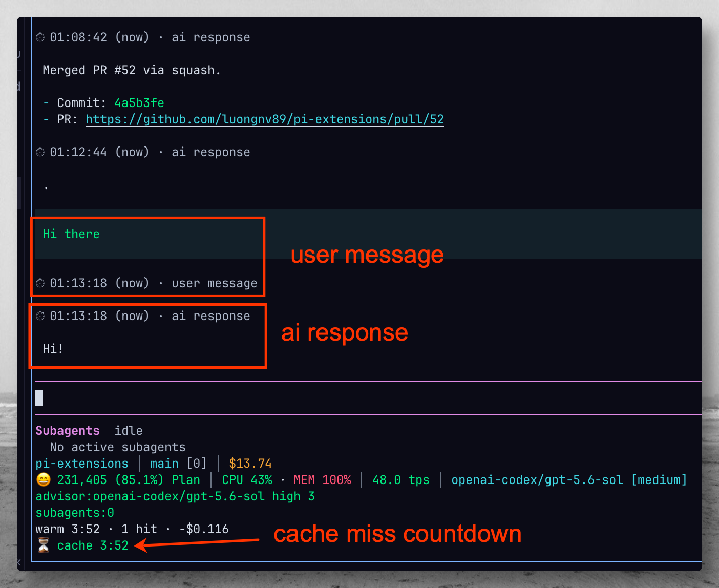Click 'openai-codex/gpt-5.6-sol [medium]' model label
Viewport: 719px width, 588px height.
569,480
